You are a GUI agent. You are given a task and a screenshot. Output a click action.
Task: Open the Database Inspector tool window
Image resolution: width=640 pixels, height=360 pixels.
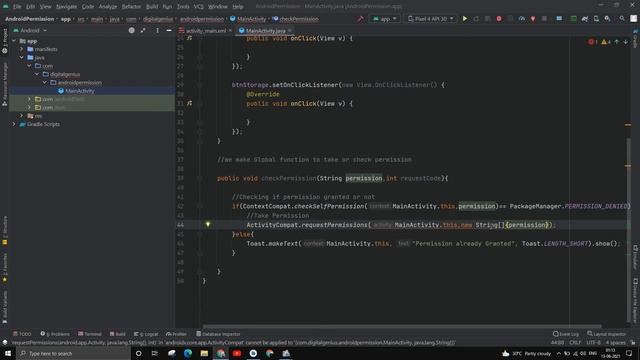pyautogui.click(x=218, y=334)
